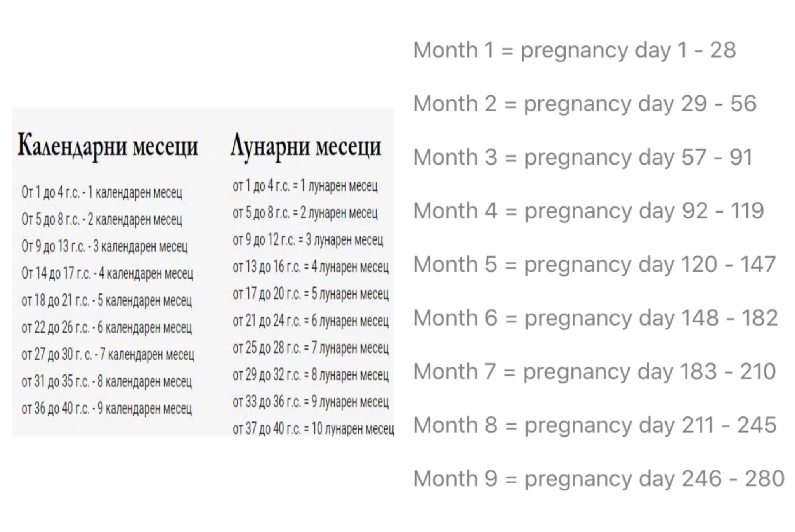795x532 pixels.
Task: Click the 'От 9 до 13 г.с. - 3 календарен месец' row
Action: click(x=104, y=246)
